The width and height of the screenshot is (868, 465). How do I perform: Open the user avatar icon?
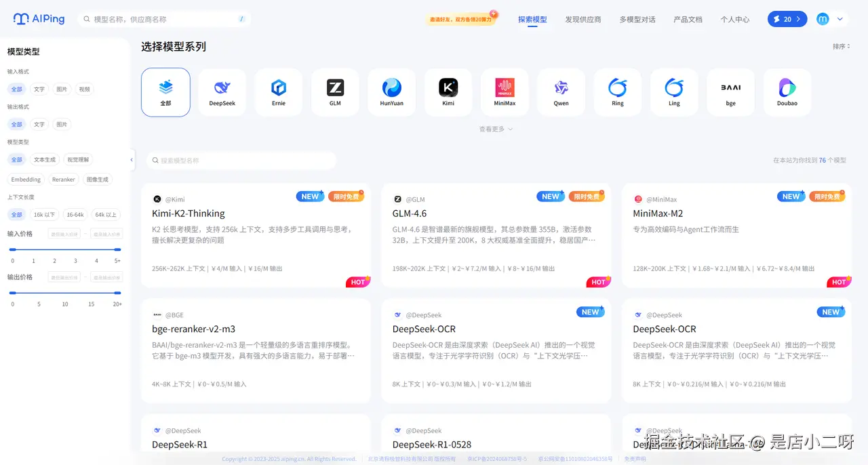pos(823,19)
